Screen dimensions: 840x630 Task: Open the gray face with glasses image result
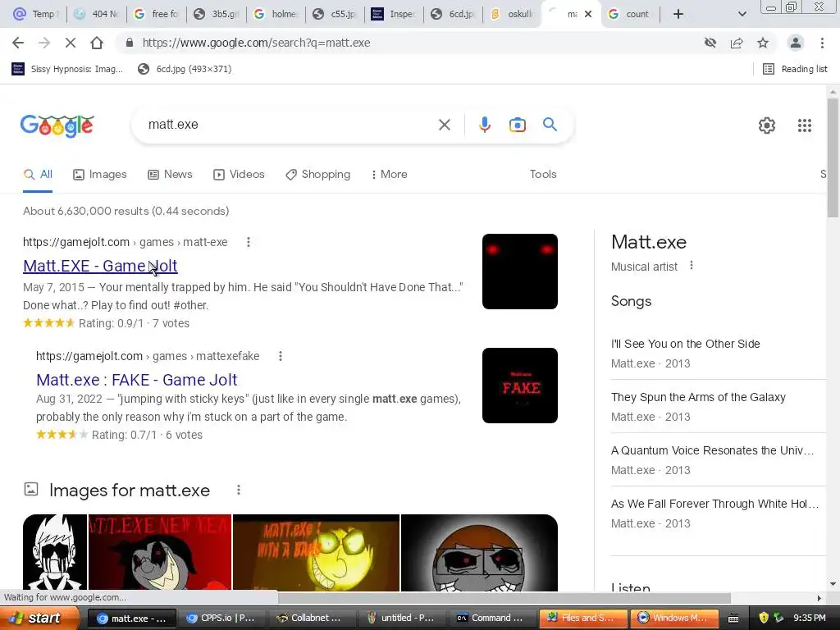479,552
